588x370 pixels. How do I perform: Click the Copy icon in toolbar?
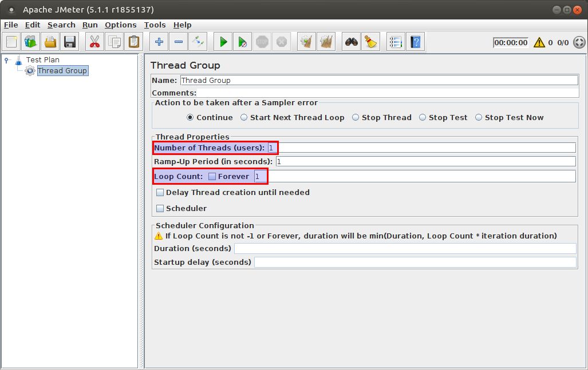pyautogui.click(x=114, y=42)
